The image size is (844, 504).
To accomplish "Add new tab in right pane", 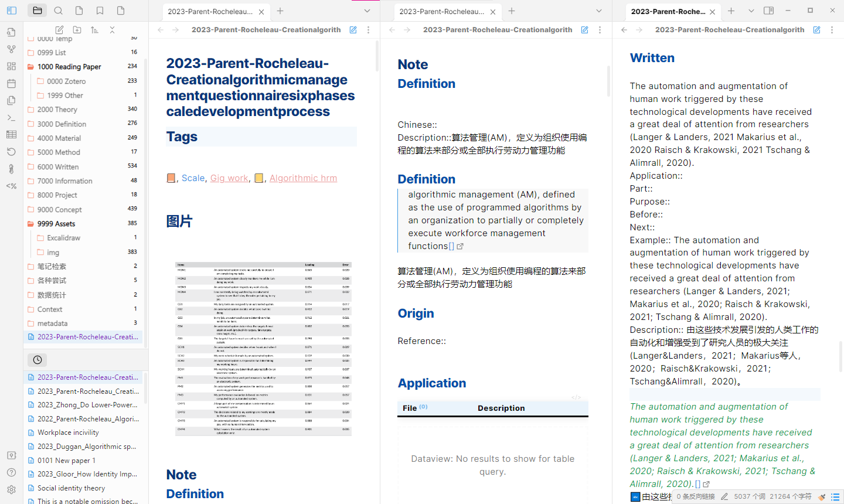I will [x=731, y=11].
